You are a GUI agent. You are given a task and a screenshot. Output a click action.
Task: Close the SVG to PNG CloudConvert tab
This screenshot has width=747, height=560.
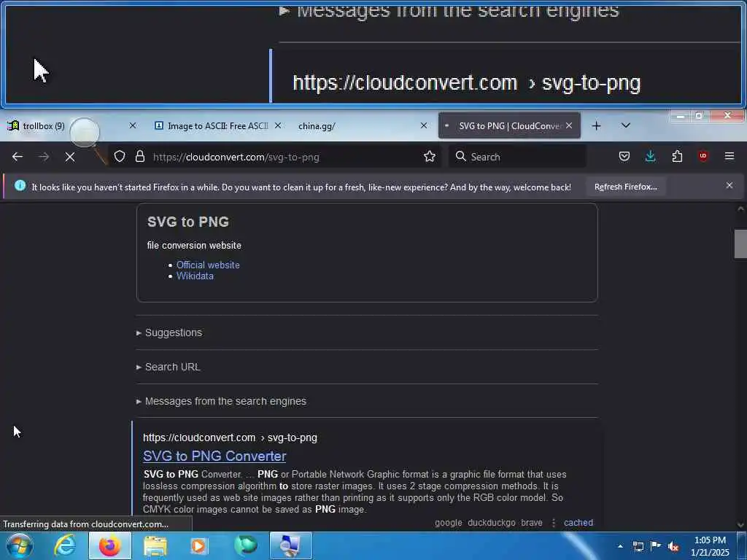tap(569, 125)
